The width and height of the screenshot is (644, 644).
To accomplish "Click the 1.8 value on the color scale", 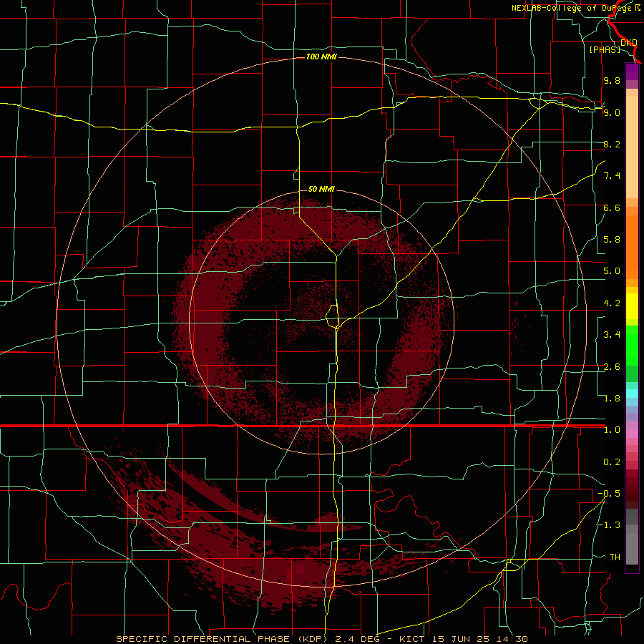I will pos(612,399).
